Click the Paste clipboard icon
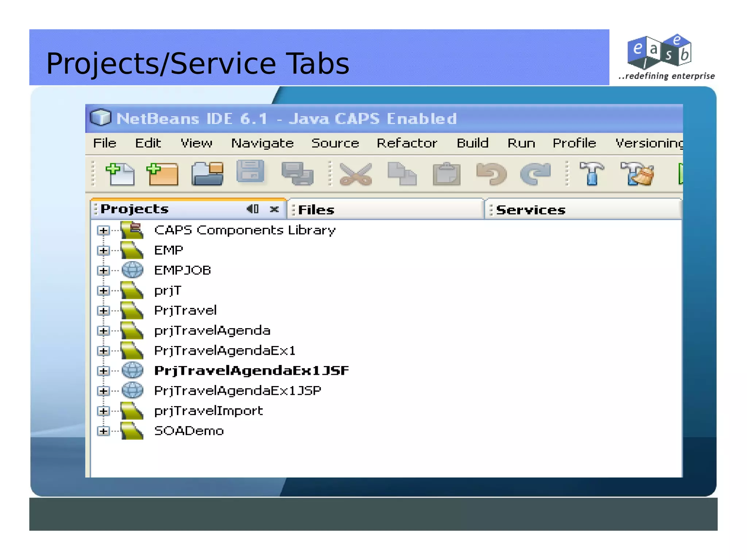Image resolution: width=747 pixels, height=560 pixels. pos(446,174)
